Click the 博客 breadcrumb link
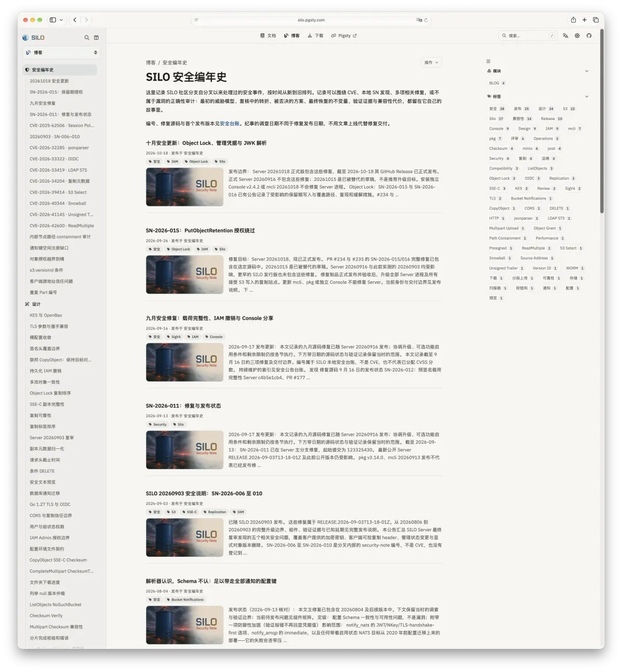 pyautogui.click(x=151, y=63)
